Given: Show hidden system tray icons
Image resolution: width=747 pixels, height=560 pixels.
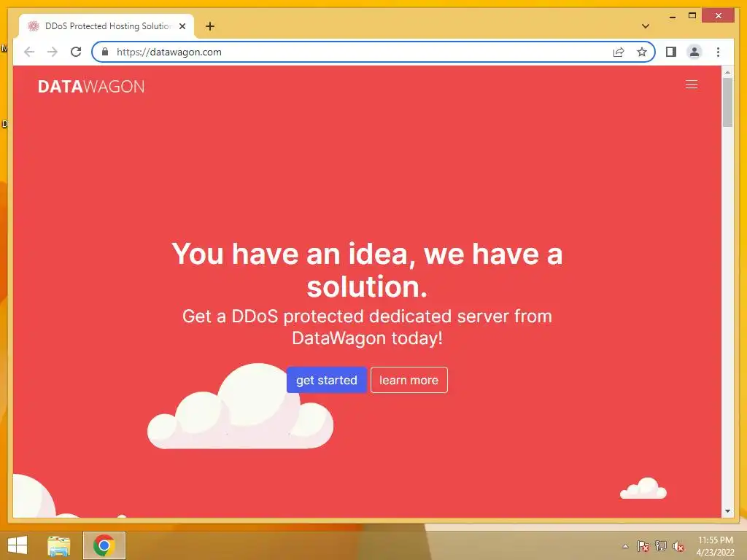Looking at the screenshot, I should [x=625, y=546].
